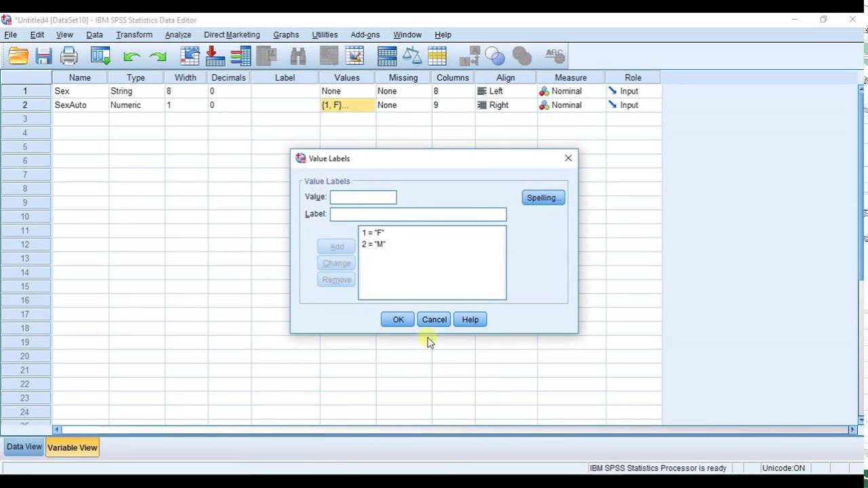
Task: Click the Split file icon
Action: [x=387, y=56]
